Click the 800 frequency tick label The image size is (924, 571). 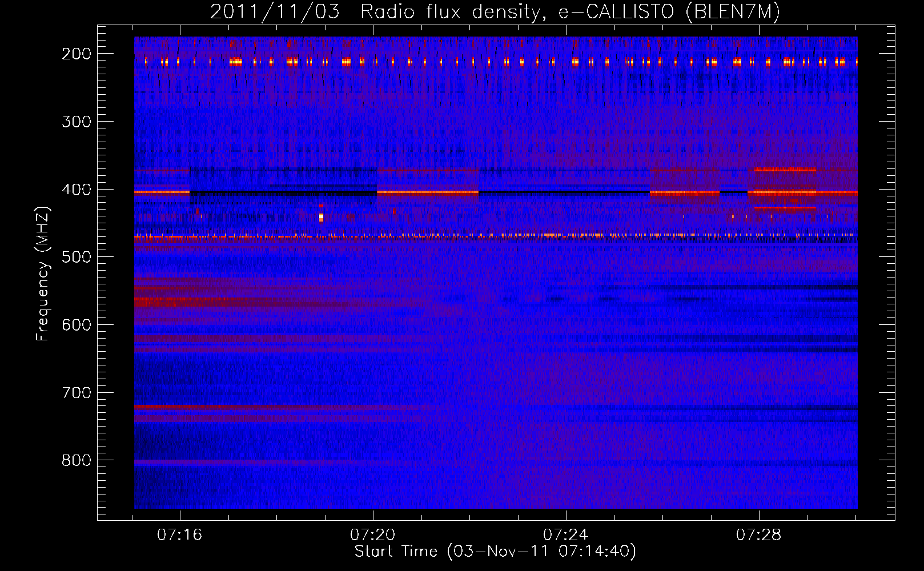(77, 460)
